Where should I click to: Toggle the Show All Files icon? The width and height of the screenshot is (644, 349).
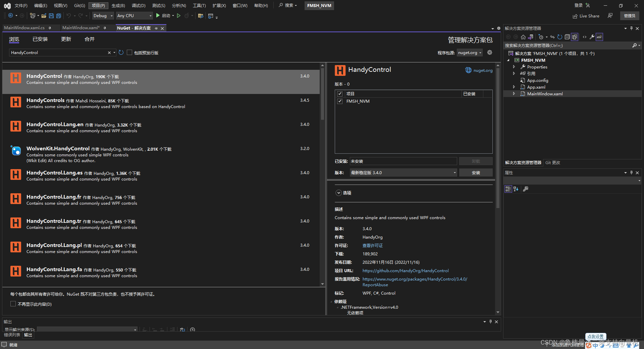575,37
